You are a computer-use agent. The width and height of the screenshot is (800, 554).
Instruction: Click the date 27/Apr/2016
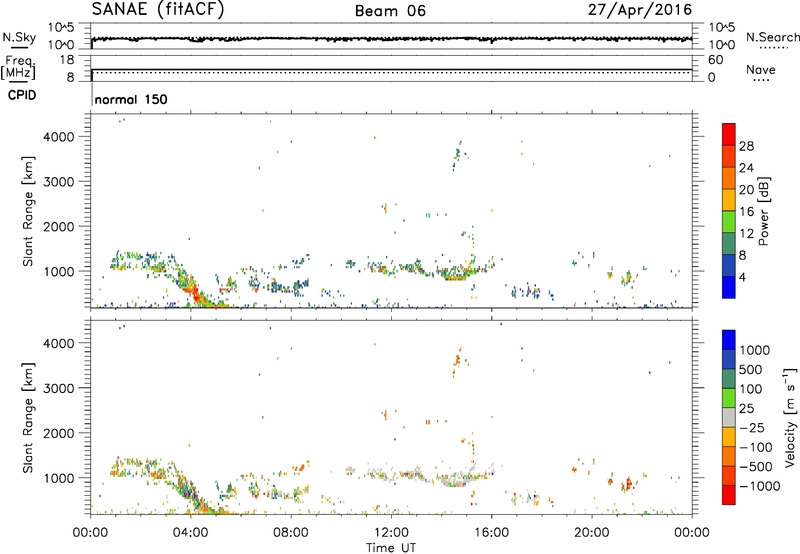640,10
